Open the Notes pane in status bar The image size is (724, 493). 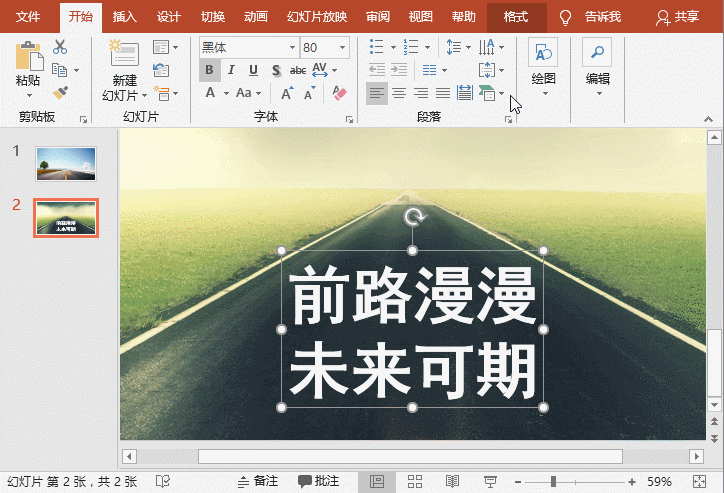[258, 481]
